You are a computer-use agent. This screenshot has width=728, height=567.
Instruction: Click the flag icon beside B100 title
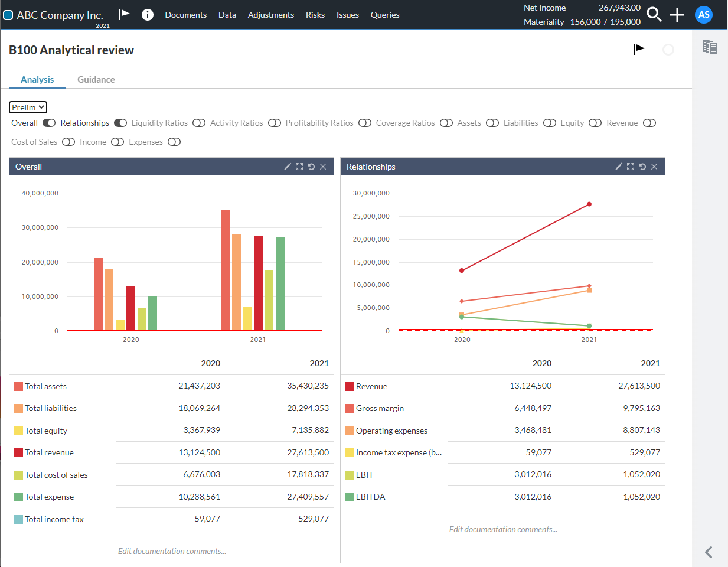pyautogui.click(x=639, y=50)
